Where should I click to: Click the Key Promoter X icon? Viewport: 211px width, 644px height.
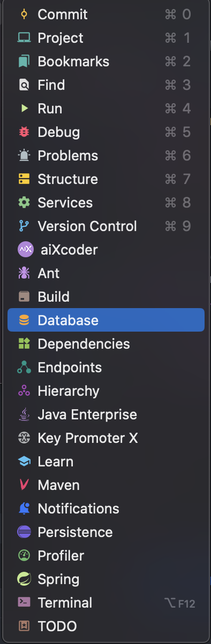click(24, 438)
